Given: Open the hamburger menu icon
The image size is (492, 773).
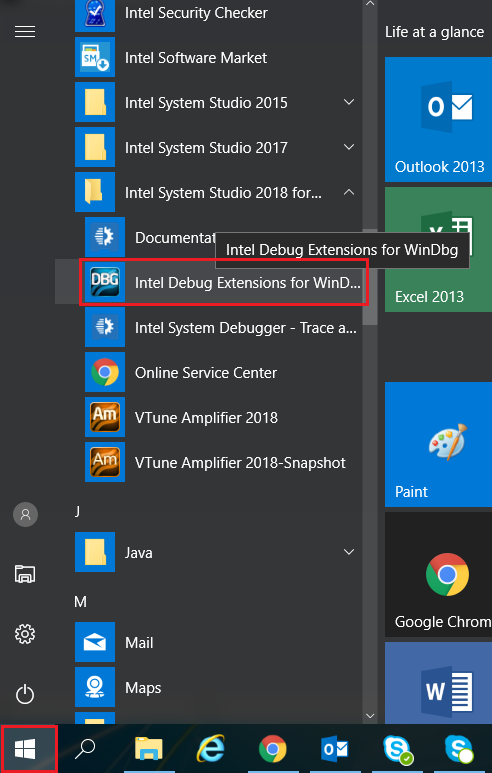Looking at the screenshot, I should coord(25,32).
